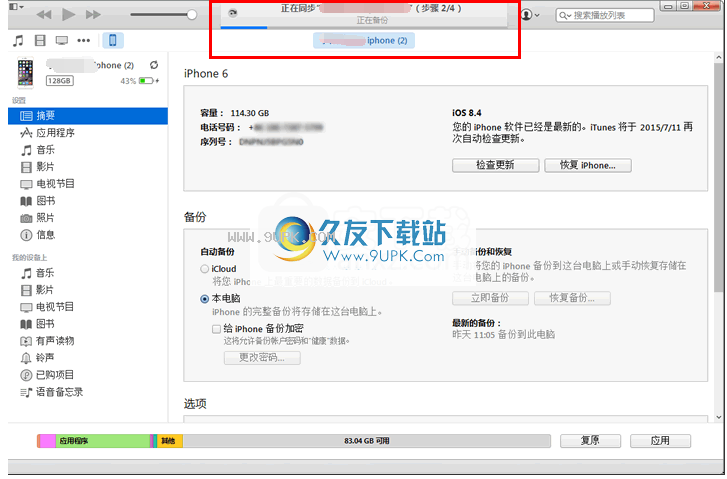Click the 应用 button at bottom
The width and height of the screenshot is (727, 479).
coord(660,441)
